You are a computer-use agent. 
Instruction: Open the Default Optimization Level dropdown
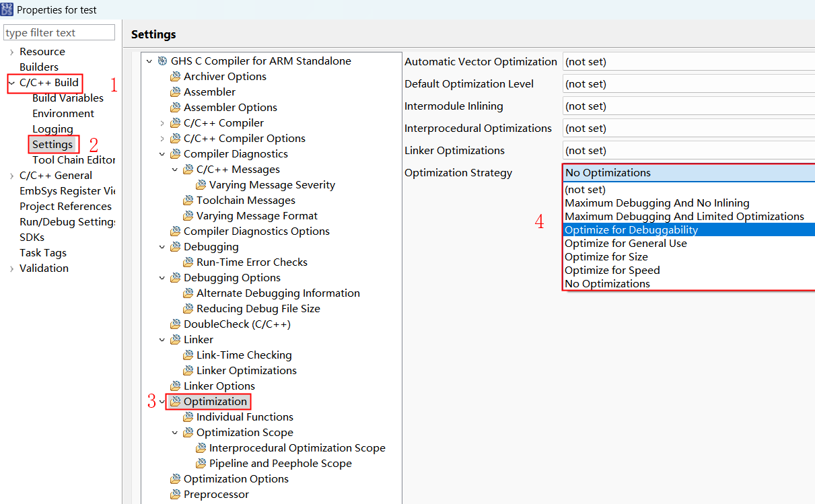pyautogui.click(x=686, y=84)
